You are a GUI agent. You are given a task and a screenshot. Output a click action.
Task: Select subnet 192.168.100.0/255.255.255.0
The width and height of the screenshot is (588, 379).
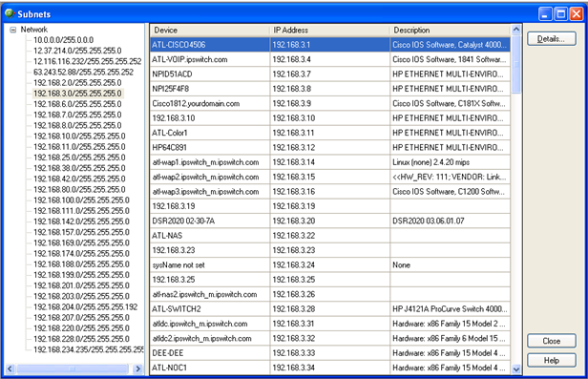pyautogui.click(x=81, y=200)
